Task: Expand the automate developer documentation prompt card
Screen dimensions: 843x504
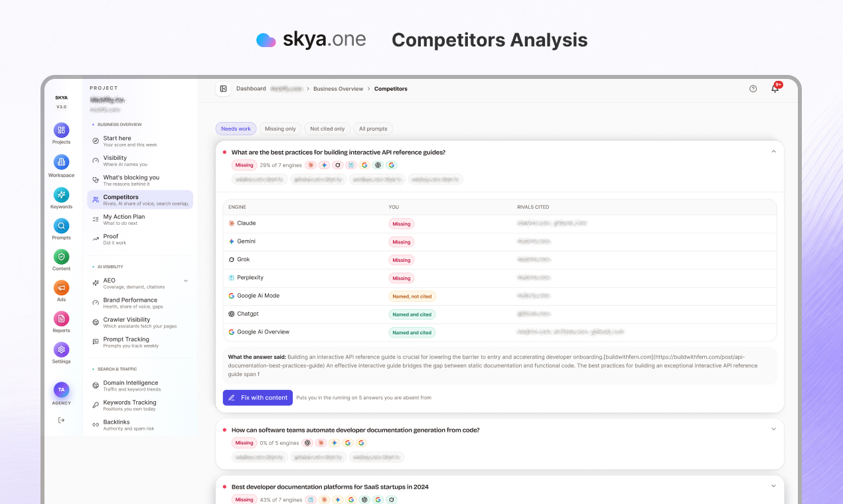Action: (773, 429)
